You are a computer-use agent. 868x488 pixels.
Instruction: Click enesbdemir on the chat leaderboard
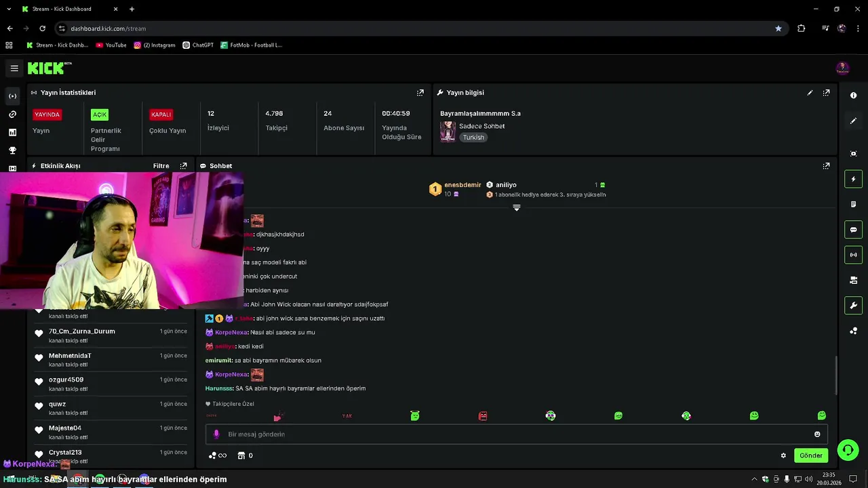[462, 184]
